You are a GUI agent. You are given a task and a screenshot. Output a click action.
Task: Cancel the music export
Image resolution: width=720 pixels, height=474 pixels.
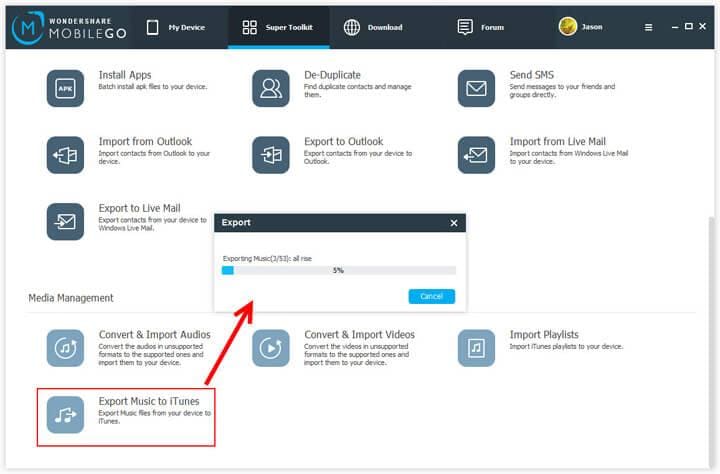(x=432, y=296)
